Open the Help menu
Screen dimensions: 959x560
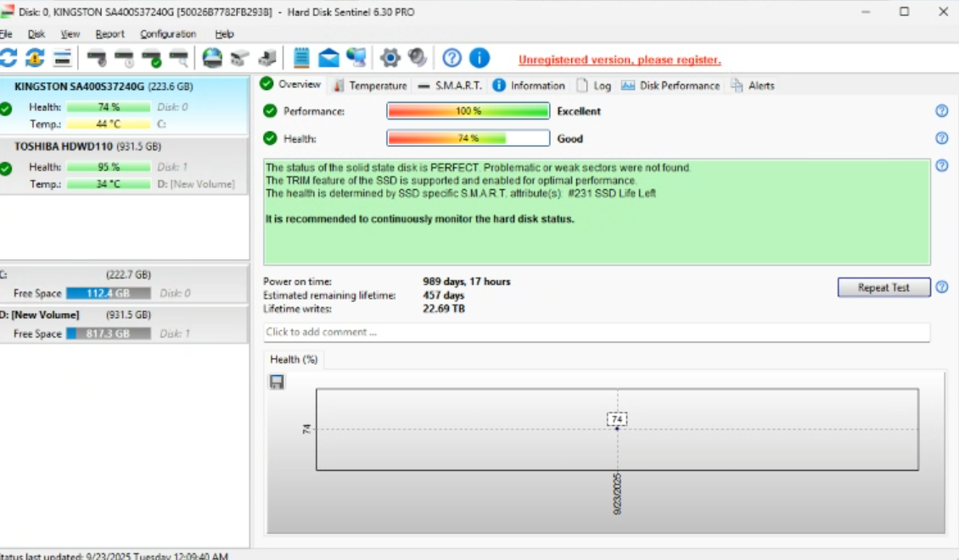224,34
